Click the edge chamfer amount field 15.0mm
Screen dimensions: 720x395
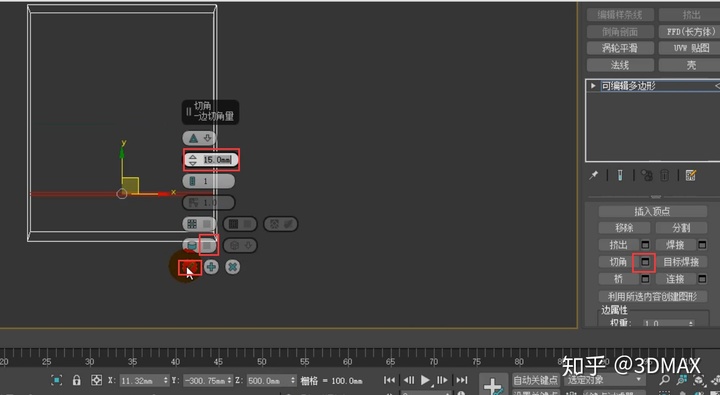218,159
